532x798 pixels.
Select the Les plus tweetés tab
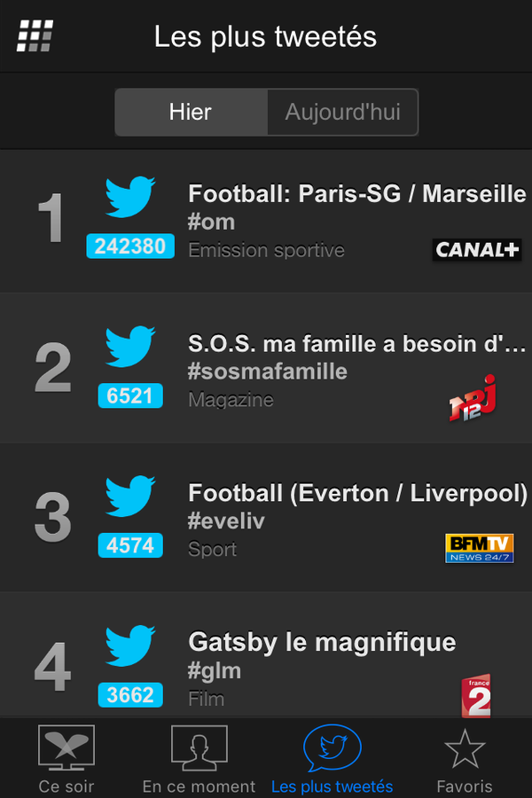point(332,758)
